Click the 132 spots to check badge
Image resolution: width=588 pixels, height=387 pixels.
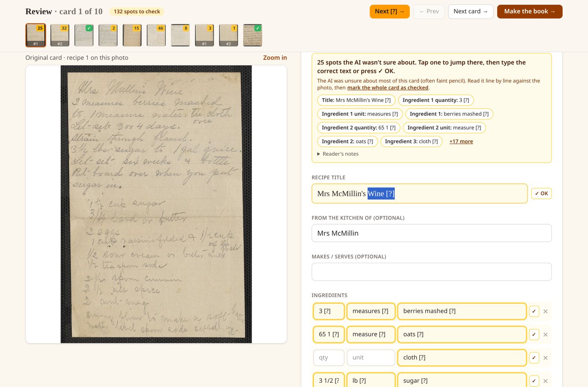(x=137, y=11)
